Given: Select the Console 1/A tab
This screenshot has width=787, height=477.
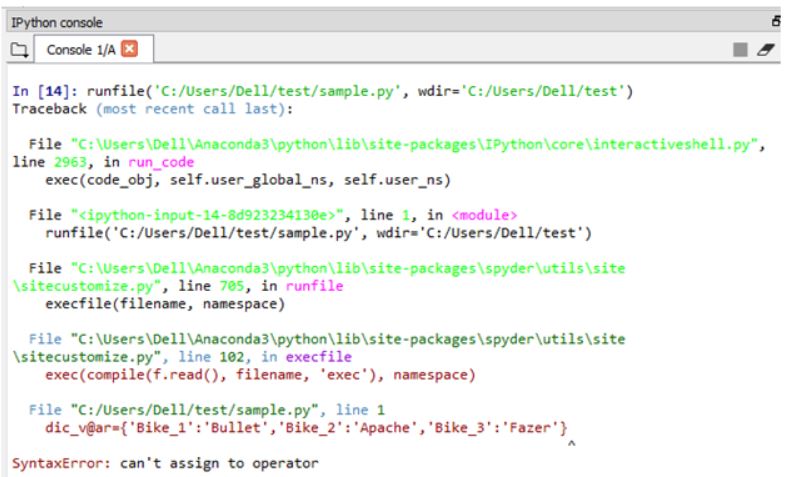Looking at the screenshot, I should click(x=93, y=49).
